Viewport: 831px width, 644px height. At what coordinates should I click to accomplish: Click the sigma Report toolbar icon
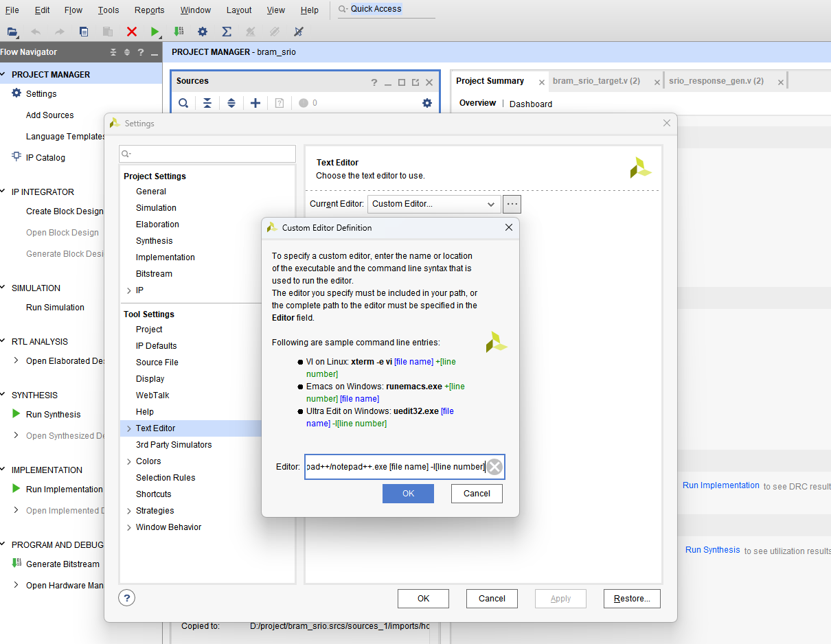coord(227,32)
